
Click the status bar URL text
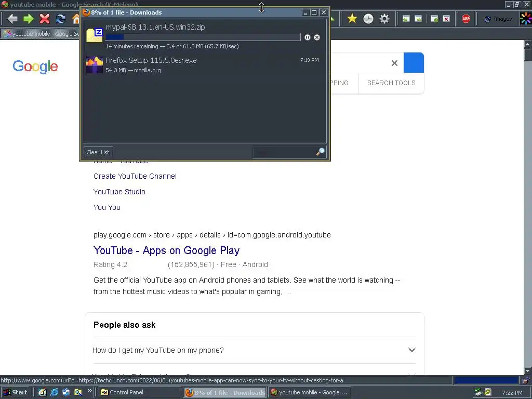[171, 380]
